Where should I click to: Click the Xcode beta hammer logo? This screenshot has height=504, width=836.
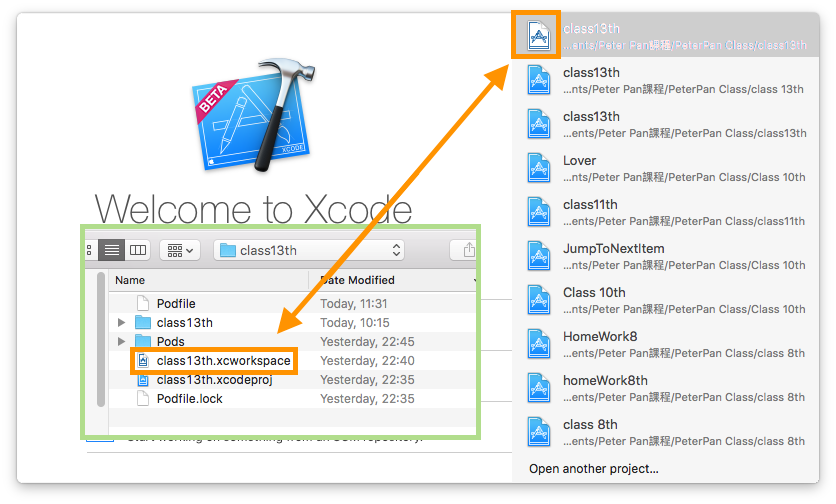click(254, 115)
